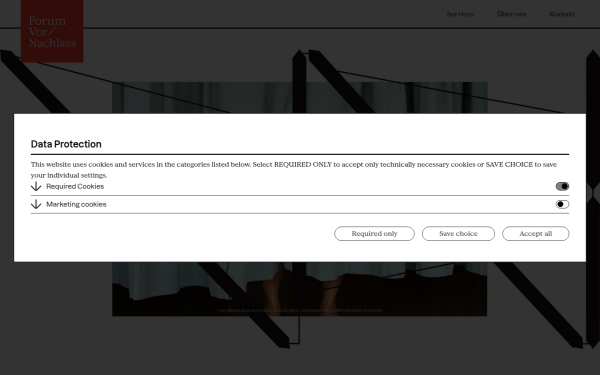Enable the Marketing cookies switch
The image size is (600, 375).
click(x=562, y=204)
